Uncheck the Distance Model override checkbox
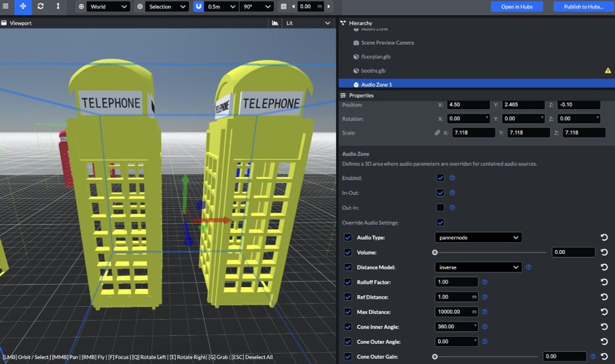The height and width of the screenshot is (364, 615). click(347, 267)
